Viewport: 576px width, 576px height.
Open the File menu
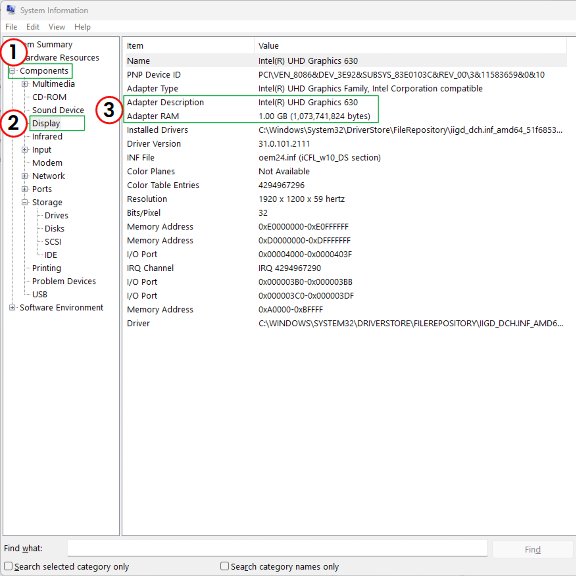tap(11, 27)
